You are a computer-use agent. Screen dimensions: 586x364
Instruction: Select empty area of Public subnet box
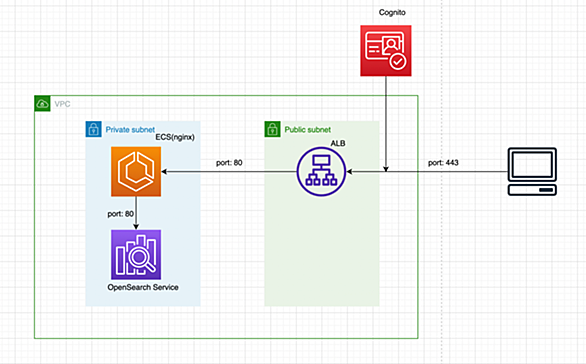point(322,254)
